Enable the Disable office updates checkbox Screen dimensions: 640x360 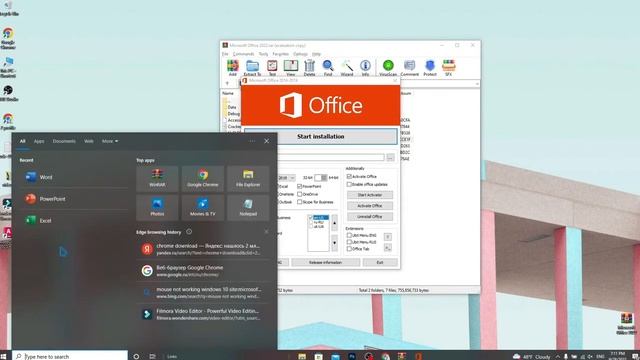[x=349, y=184]
